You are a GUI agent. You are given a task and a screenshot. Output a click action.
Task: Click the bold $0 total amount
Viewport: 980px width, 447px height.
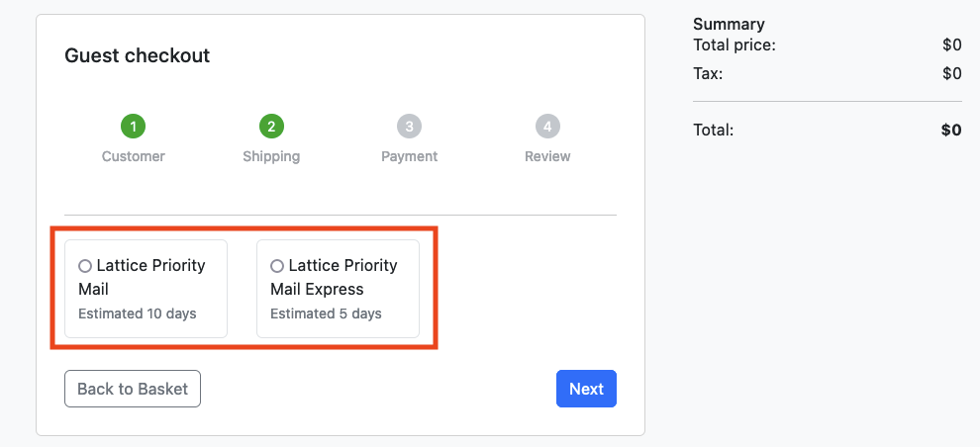pos(951,130)
